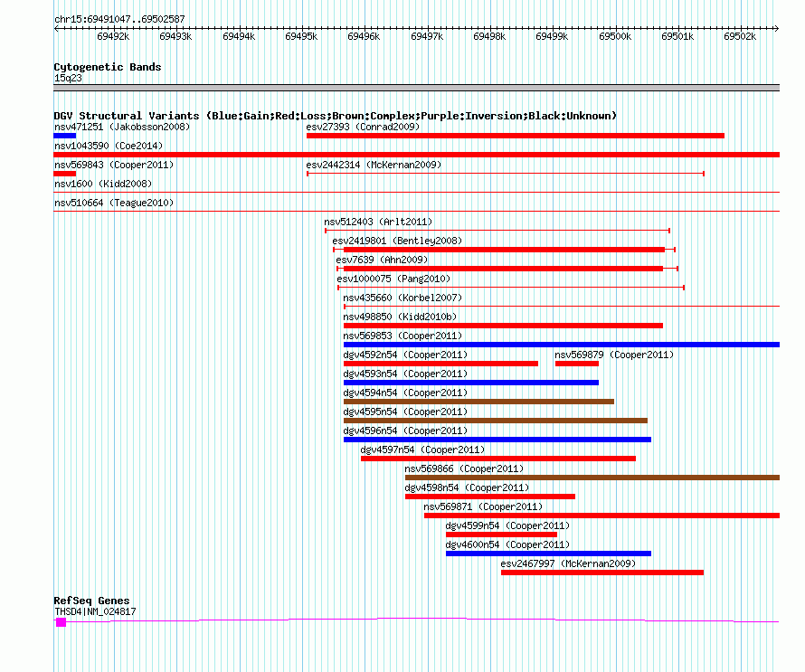Click the dgv4594n54 brown complex bar

pos(478,402)
